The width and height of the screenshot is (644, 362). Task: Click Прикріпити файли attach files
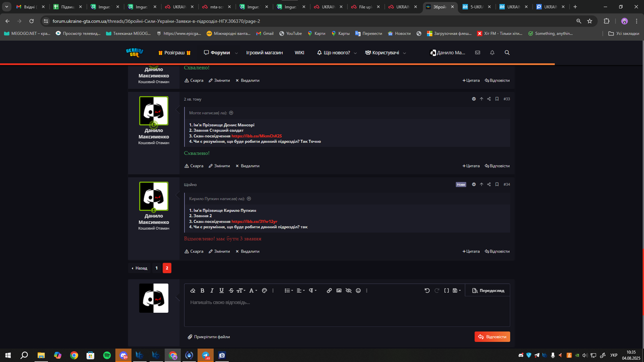click(209, 337)
